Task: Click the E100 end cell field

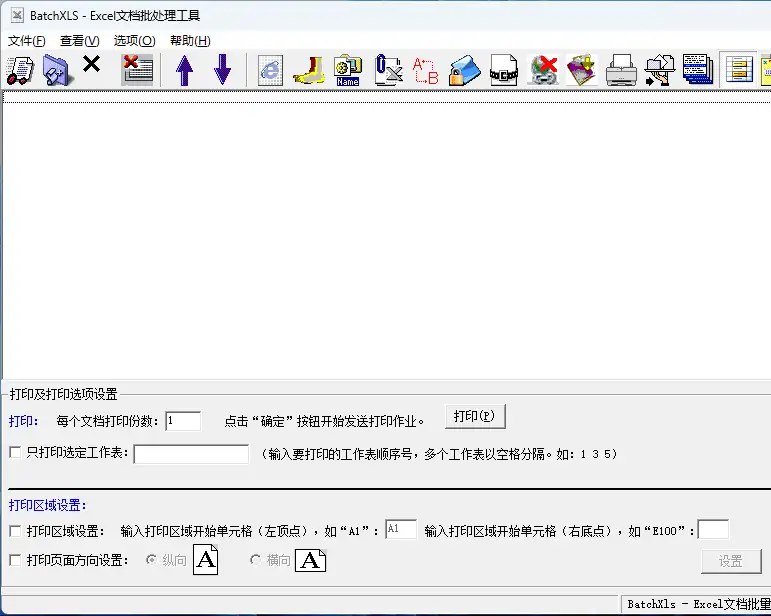Action: click(x=713, y=529)
